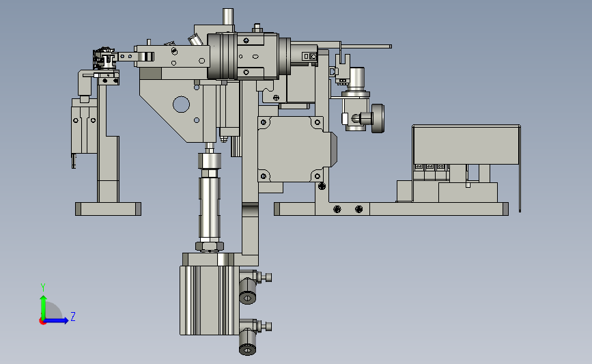The height and width of the screenshot is (364, 592).
Task: Select the vertical pin at the top of the assembly
Action: (228, 16)
